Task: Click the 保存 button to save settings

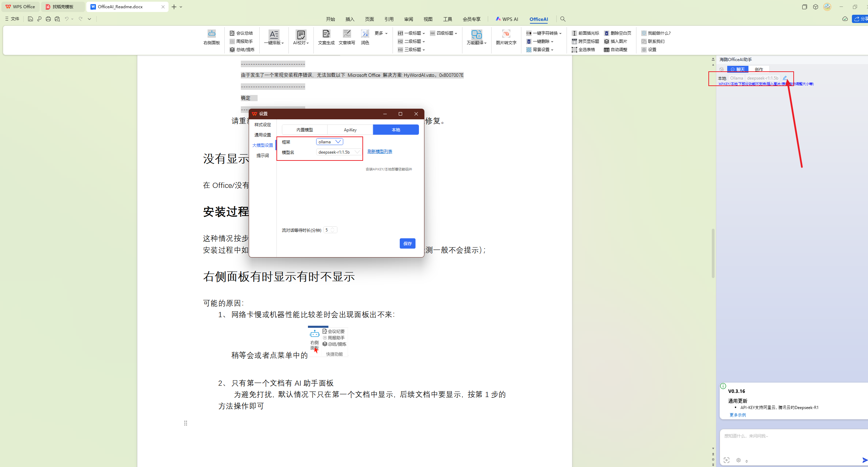Action: pos(407,243)
